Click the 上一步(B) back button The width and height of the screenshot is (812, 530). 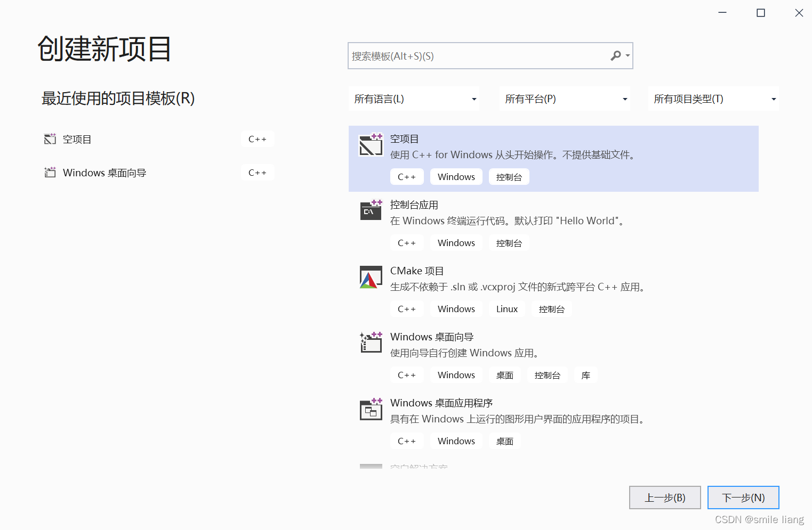pyautogui.click(x=665, y=497)
